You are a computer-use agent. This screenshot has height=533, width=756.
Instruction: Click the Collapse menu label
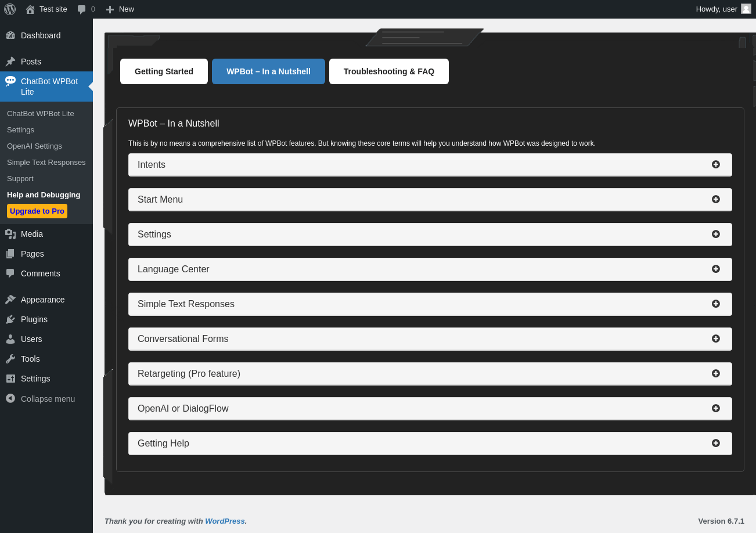pos(48,399)
